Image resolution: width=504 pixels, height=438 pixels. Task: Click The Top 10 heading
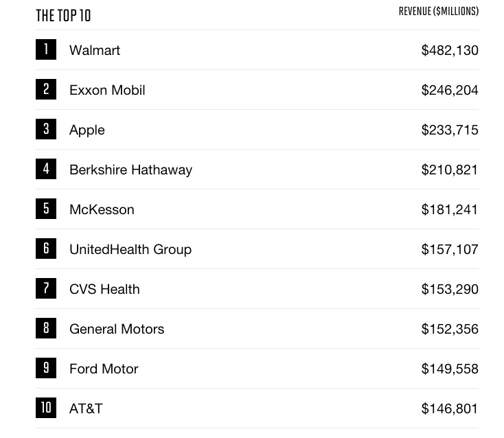pyautogui.click(x=63, y=16)
